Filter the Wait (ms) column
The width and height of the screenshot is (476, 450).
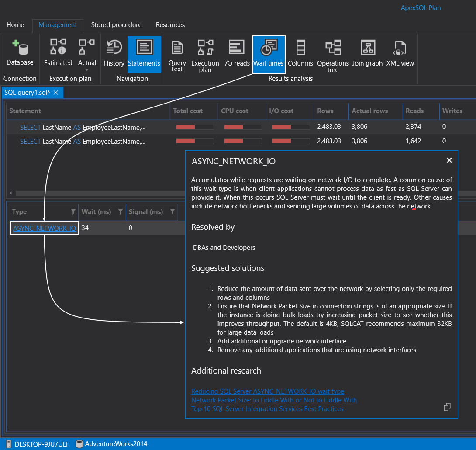click(x=121, y=211)
